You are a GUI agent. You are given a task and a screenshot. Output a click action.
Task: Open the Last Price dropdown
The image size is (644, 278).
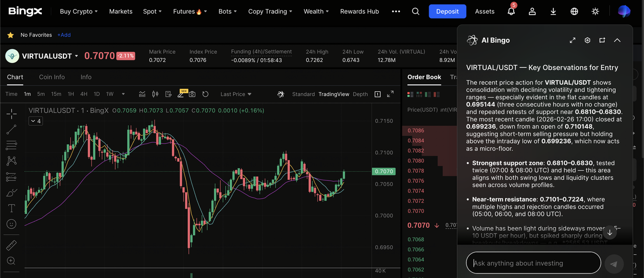click(x=235, y=94)
